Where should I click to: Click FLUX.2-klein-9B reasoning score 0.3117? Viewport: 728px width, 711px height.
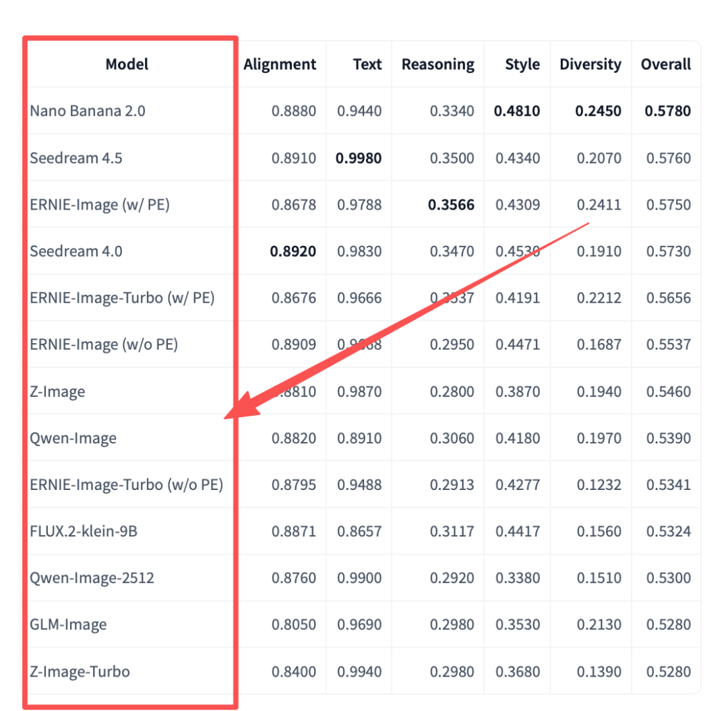(452, 531)
